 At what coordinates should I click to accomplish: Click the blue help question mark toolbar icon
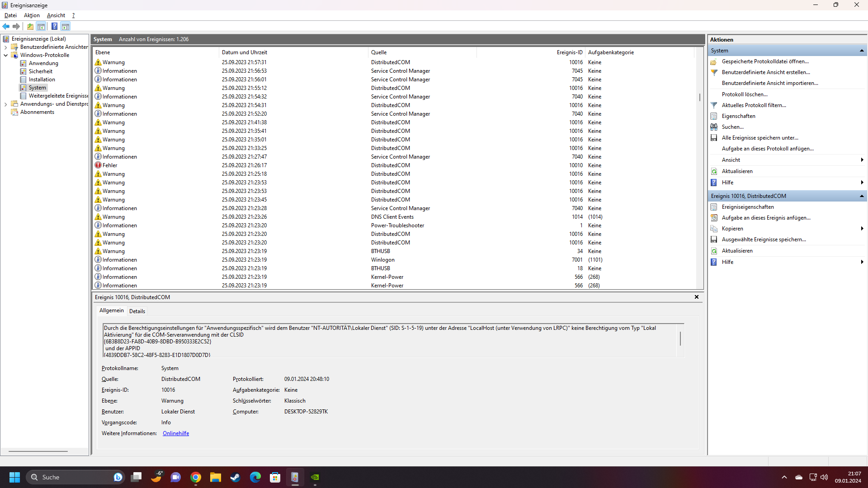(54, 26)
